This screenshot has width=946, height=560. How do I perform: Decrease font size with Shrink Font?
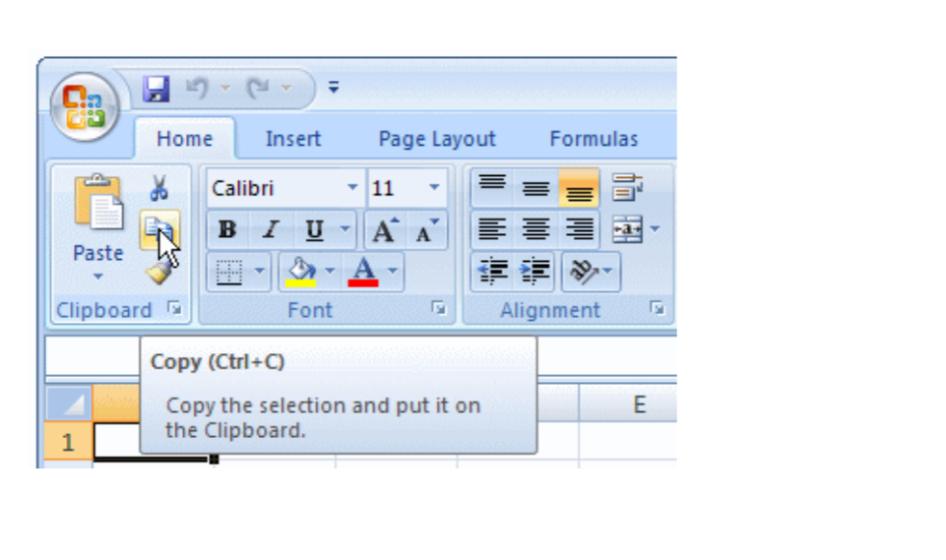(x=426, y=230)
